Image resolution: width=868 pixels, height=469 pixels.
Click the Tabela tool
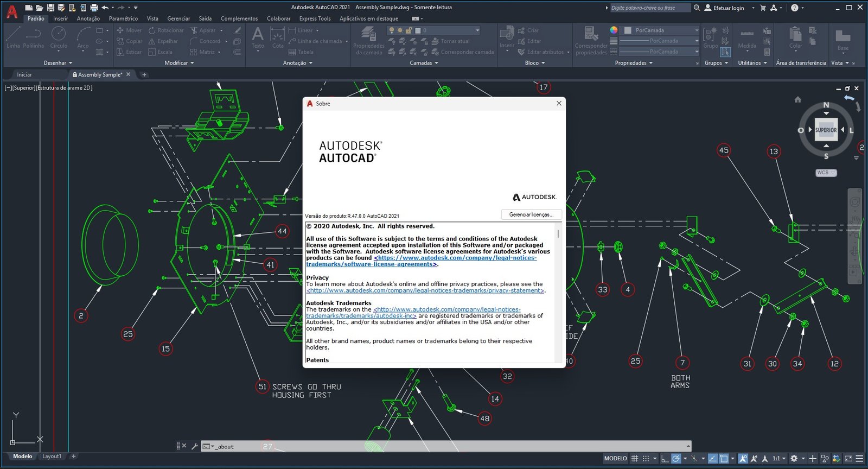(x=301, y=52)
